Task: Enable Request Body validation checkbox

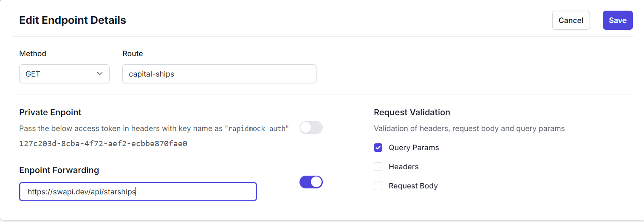Action: [378, 186]
